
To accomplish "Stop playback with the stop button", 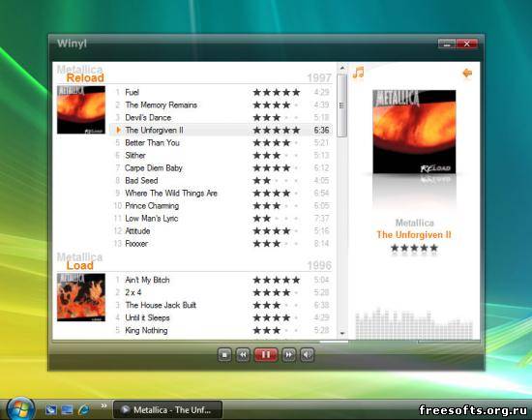I will pos(224,355).
